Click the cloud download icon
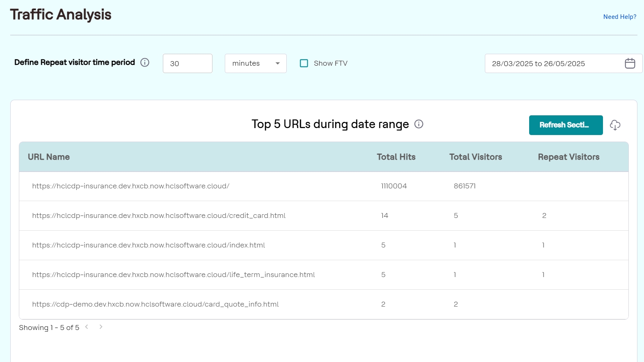This screenshot has height=362, width=644. tap(615, 125)
